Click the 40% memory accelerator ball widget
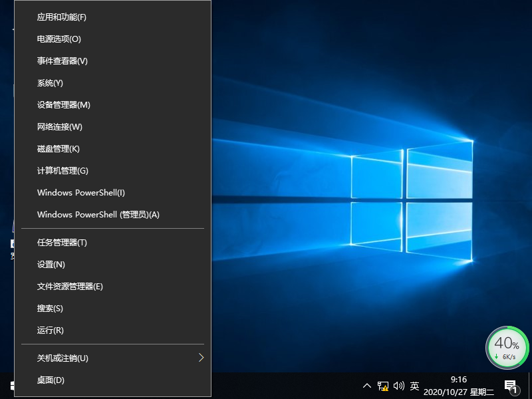Image resolution: width=532 pixels, height=399 pixels. (507, 348)
